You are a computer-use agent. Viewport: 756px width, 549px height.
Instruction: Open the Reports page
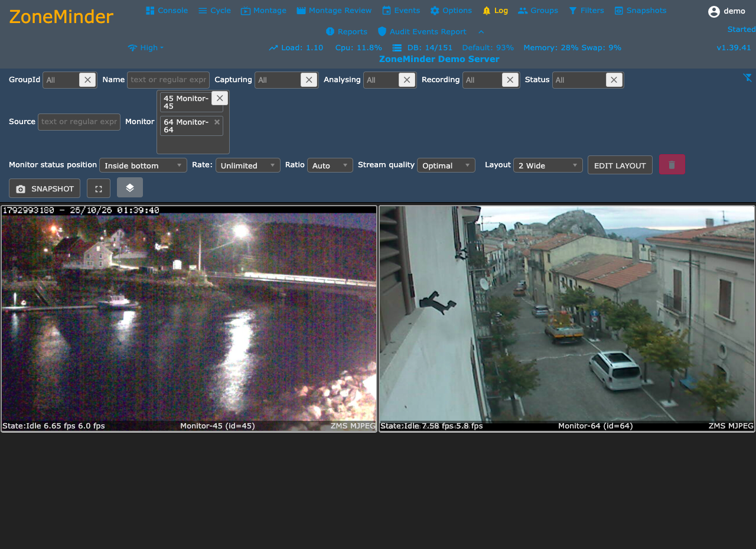tap(346, 31)
